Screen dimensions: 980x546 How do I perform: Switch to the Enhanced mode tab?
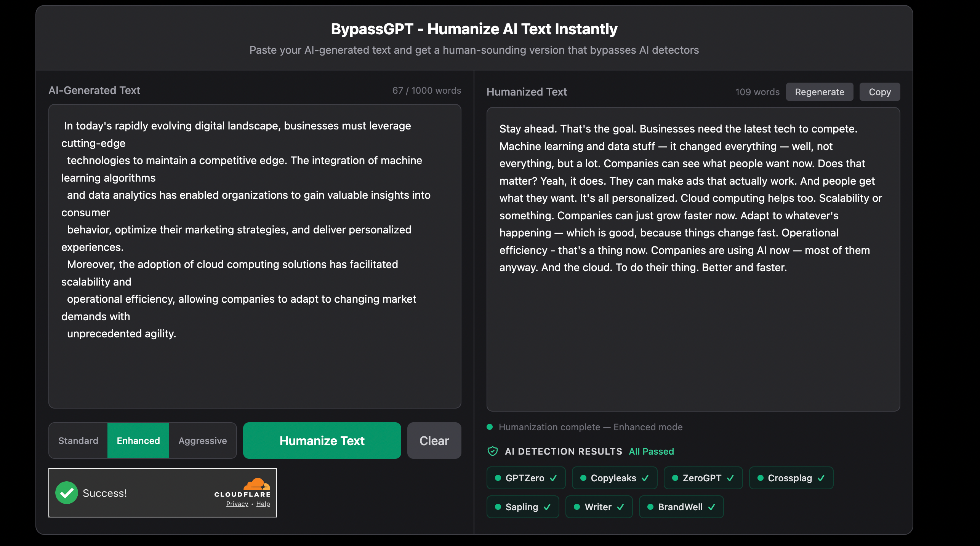click(138, 441)
